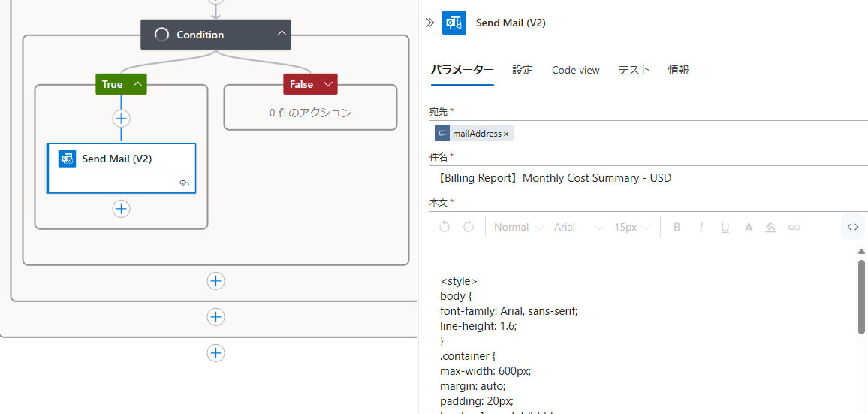
Task: Switch to the 設定 tab
Action: coord(523,70)
